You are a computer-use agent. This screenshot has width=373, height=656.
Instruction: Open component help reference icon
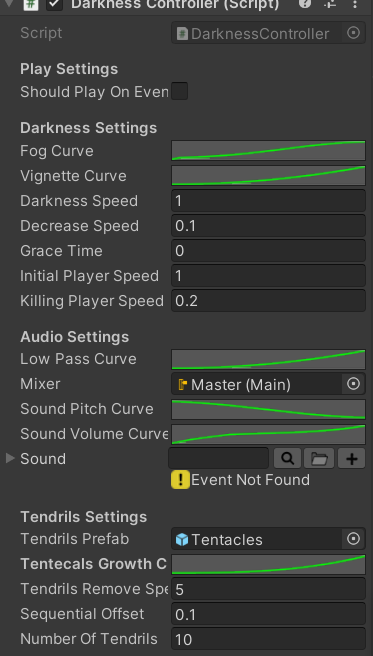tap(305, 4)
